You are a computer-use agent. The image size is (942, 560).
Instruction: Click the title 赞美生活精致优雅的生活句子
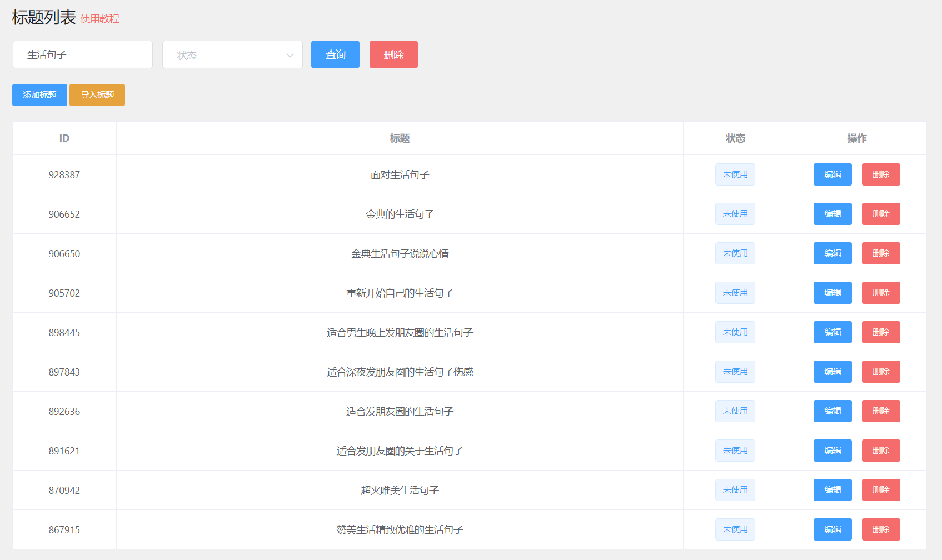400,530
